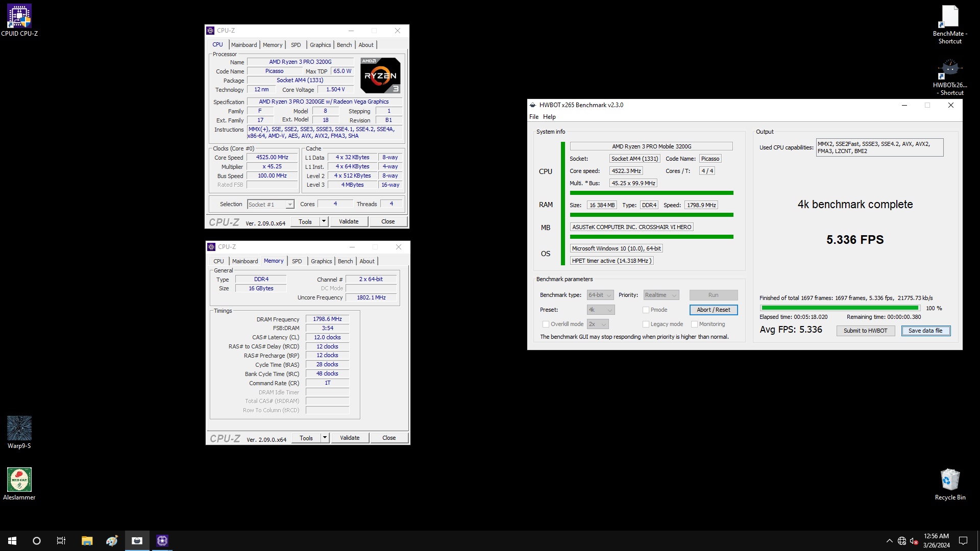The image size is (980, 551).
Task: Open BenchMate shortcut on desktop
Action: (950, 24)
